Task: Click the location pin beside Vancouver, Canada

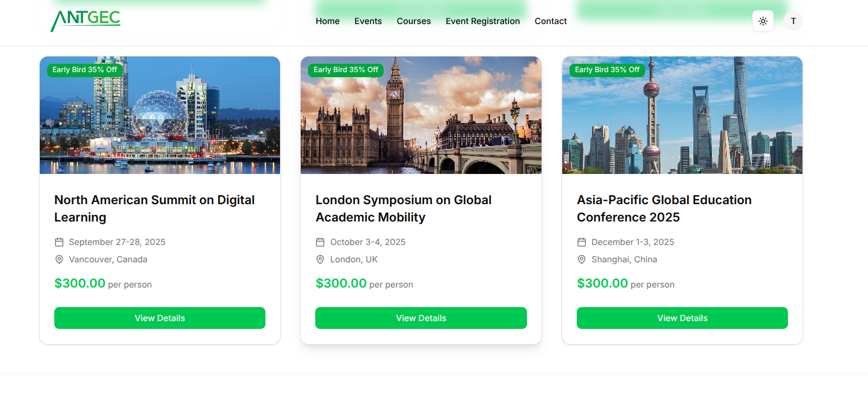Action: click(59, 259)
